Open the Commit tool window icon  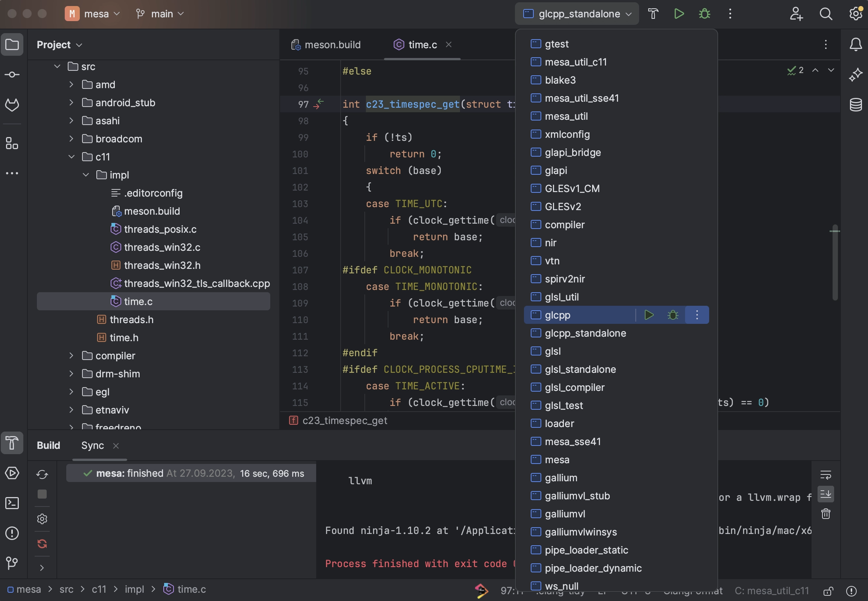coord(12,75)
